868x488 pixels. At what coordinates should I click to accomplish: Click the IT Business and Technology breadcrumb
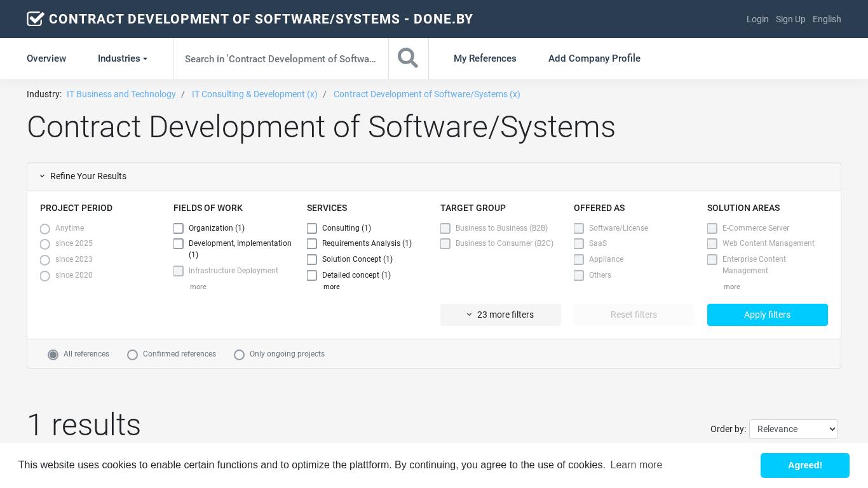point(121,94)
